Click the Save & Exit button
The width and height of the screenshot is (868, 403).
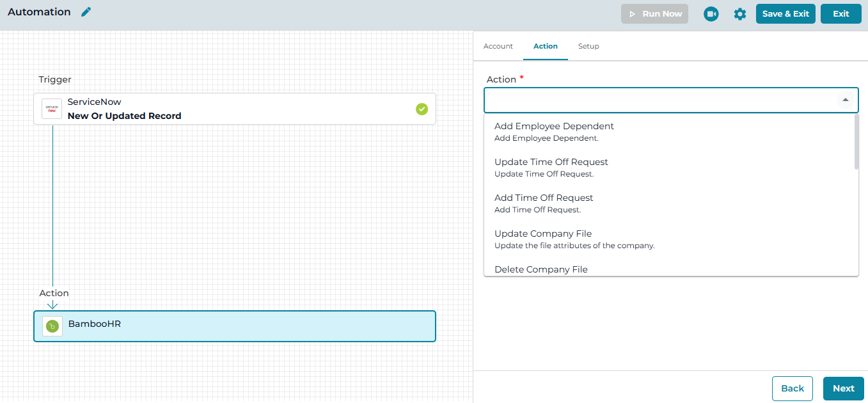785,13
